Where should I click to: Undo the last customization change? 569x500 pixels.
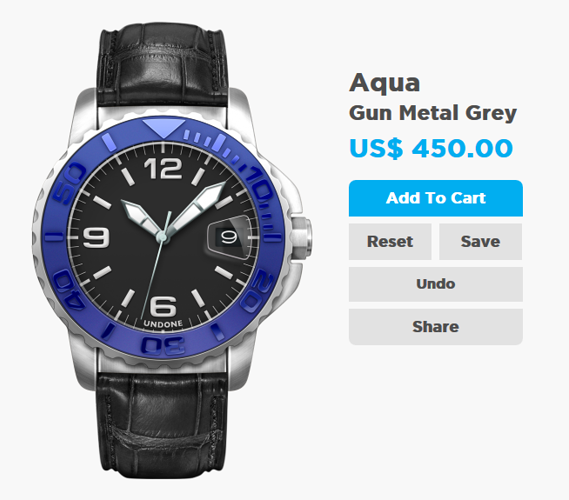coord(435,284)
